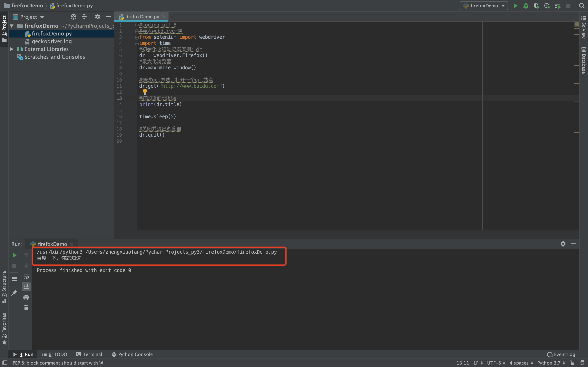Run firefoxDemo with coverage icon
This screenshot has width=588, height=367.
coord(536,6)
